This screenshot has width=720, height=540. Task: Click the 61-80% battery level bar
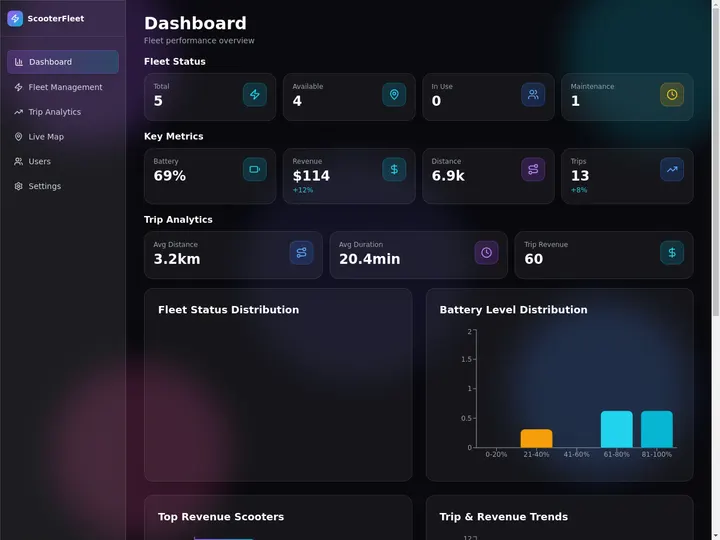pyautogui.click(x=617, y=429)
